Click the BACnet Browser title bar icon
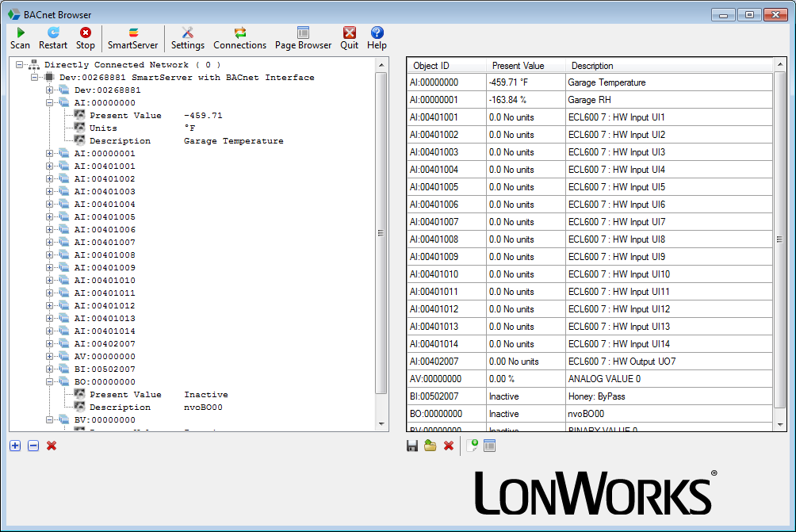796x532 pixels. coord(14,14)
